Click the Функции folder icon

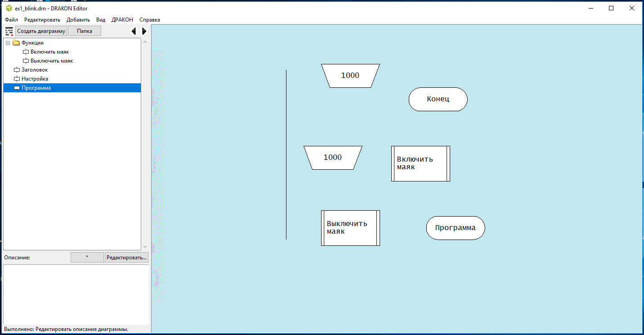[x=16, y=43]
